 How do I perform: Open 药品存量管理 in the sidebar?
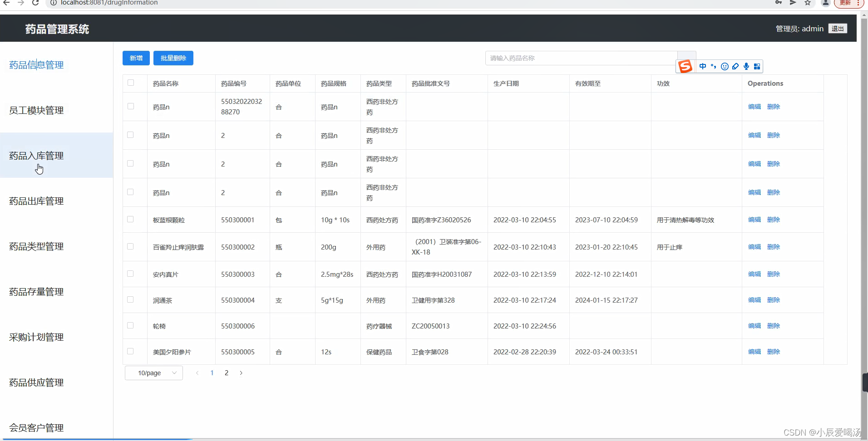(x=36, y=292)
